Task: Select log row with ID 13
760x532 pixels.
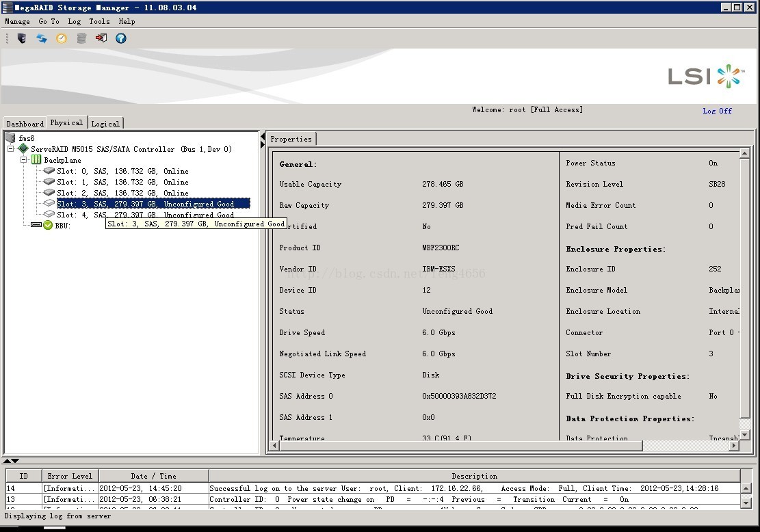Action: tap(373, 499)
